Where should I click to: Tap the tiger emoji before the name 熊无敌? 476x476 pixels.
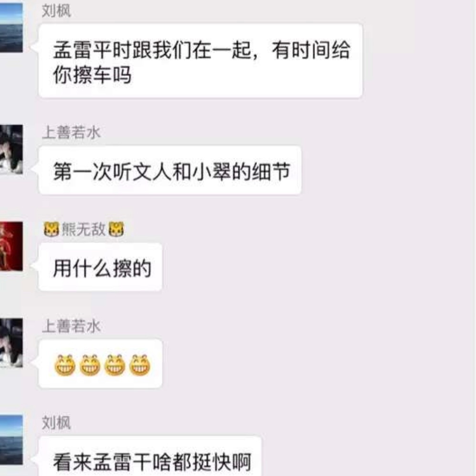tap(51, 229)
